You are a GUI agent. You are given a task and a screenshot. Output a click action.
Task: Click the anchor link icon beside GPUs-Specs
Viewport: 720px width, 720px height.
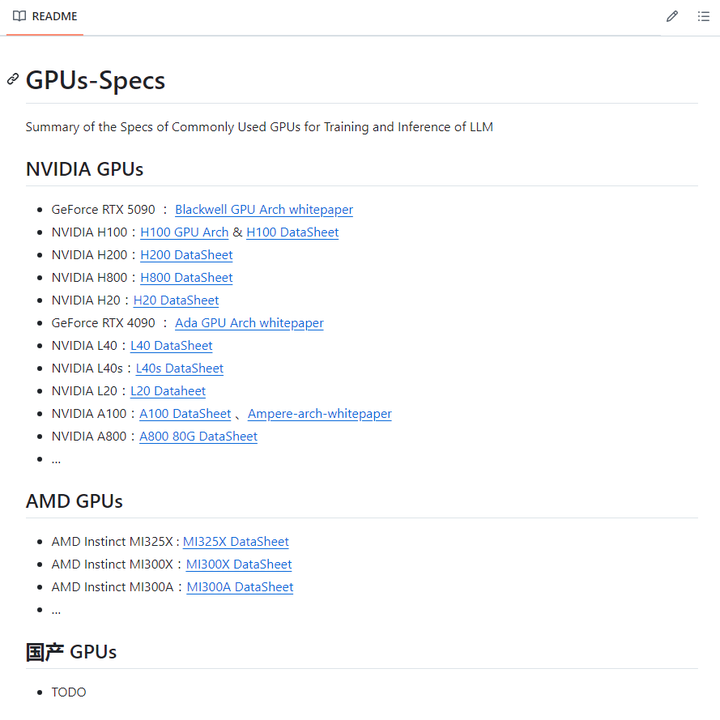[13, 79]
